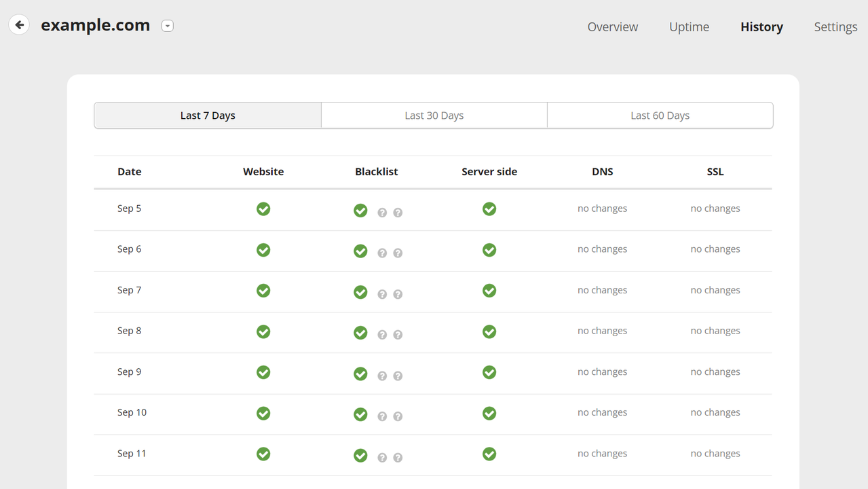
Task: Click Sep 8 Server side checkmark
Action: [x=489, y=331]
